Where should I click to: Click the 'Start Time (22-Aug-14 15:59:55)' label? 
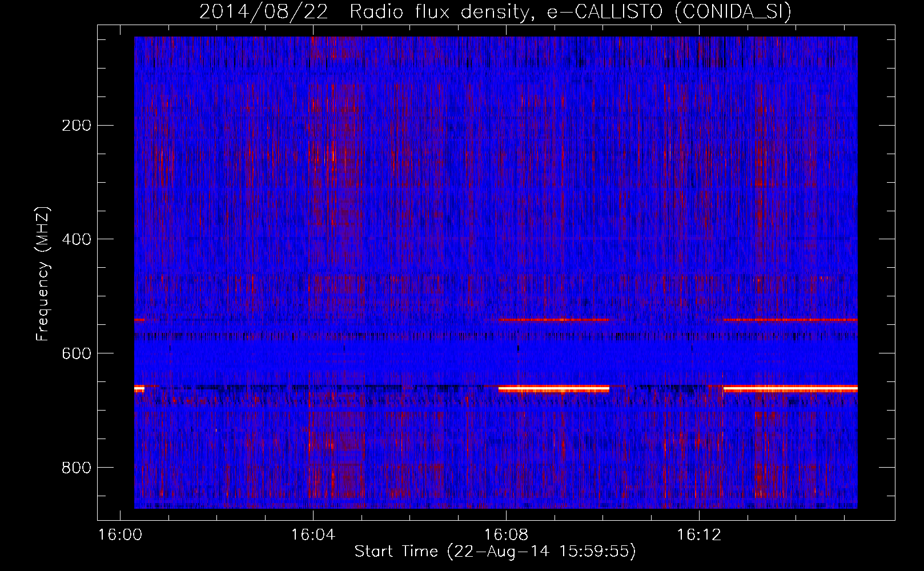495,552
